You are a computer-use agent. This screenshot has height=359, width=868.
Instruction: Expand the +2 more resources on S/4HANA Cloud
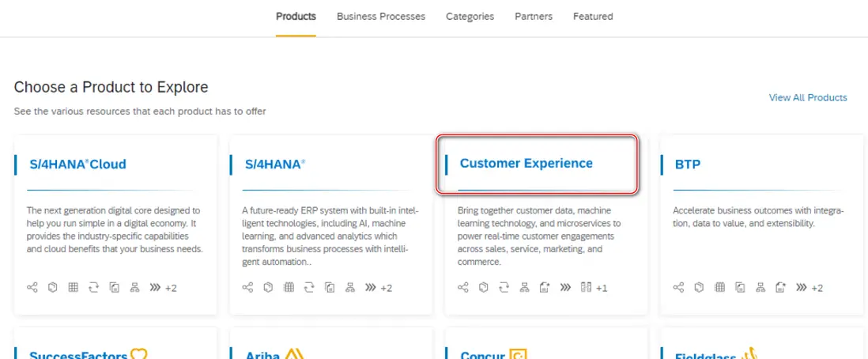point(171,288)
